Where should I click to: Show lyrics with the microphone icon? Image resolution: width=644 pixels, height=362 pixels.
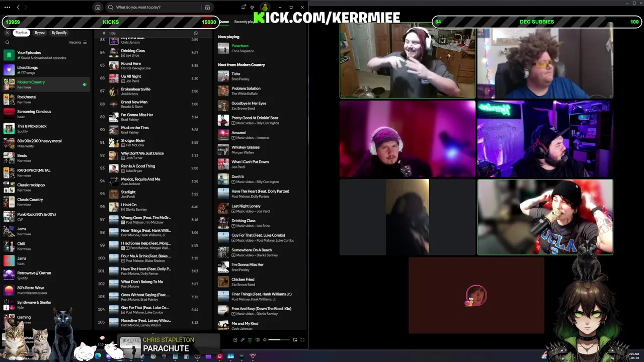[x=242, y=340]
